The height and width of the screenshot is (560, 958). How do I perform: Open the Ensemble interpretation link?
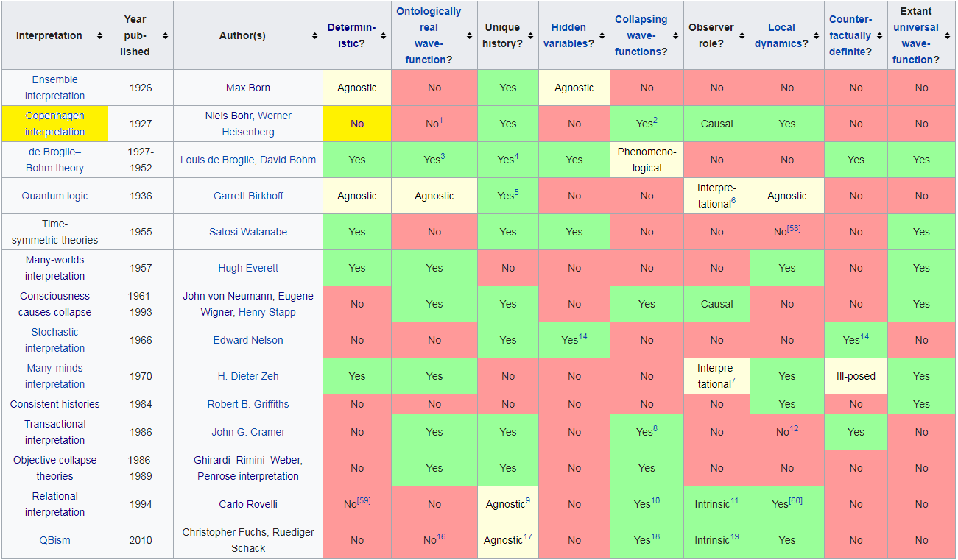pyautogui.click(x=54, y=88)
